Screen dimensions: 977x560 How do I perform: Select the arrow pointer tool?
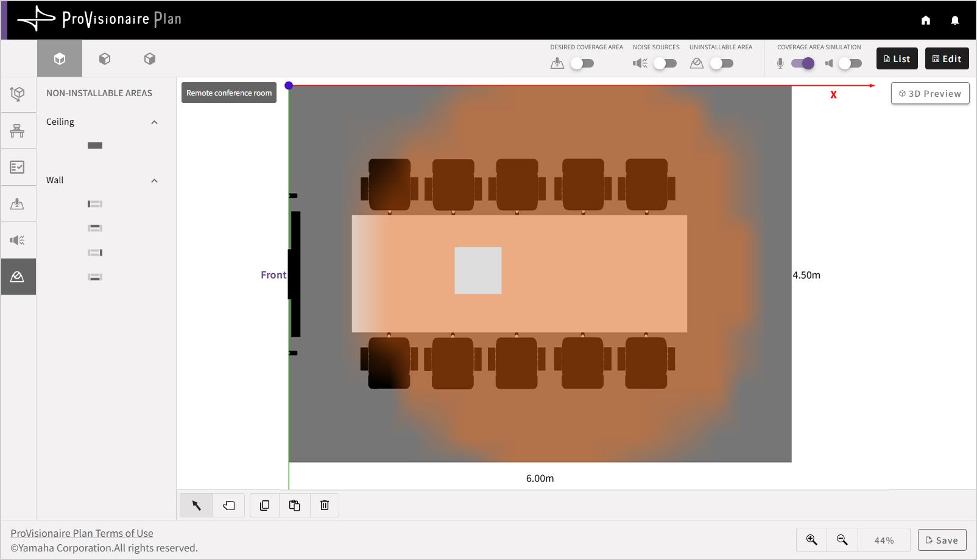[197, 505]
